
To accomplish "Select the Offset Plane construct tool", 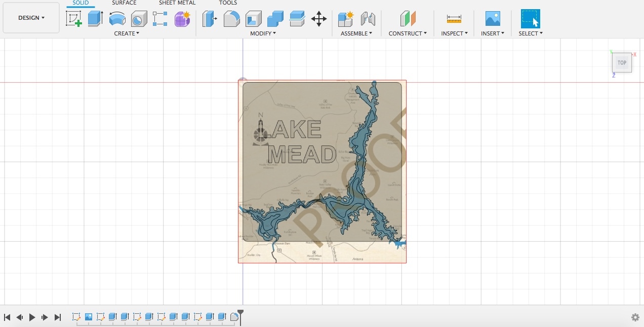I will [x=408, y=19].
